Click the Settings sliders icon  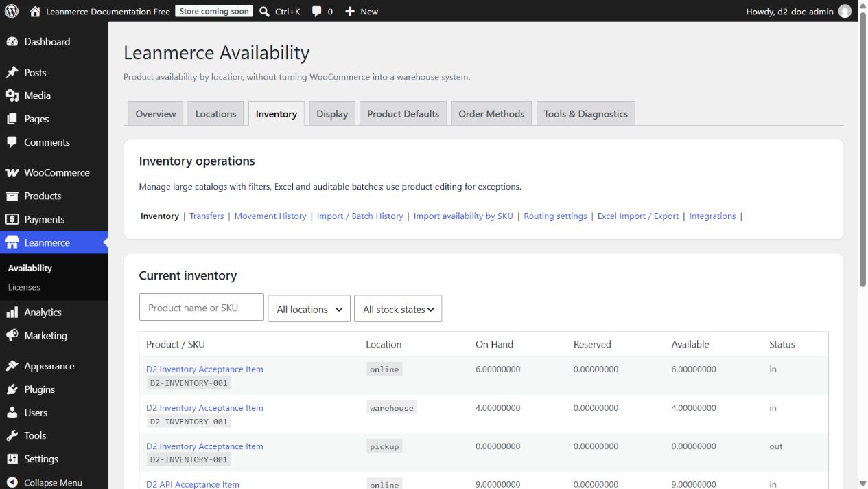pyautogui.click(x=12, y=459)
